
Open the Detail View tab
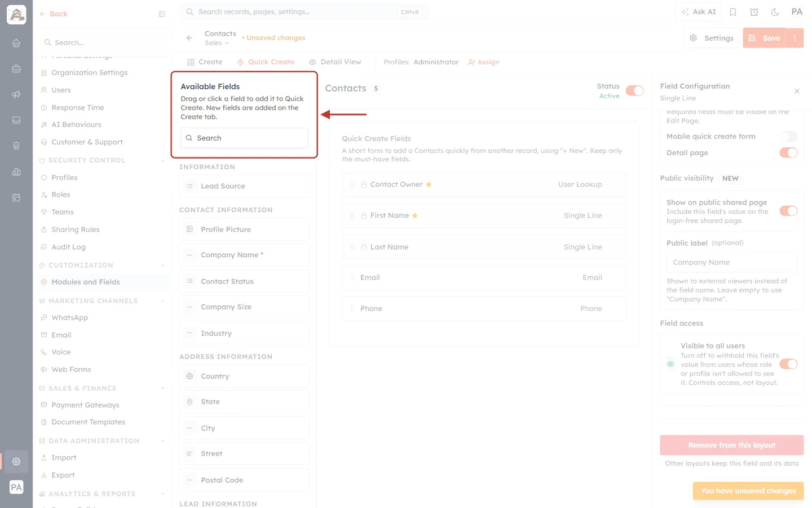335,62
